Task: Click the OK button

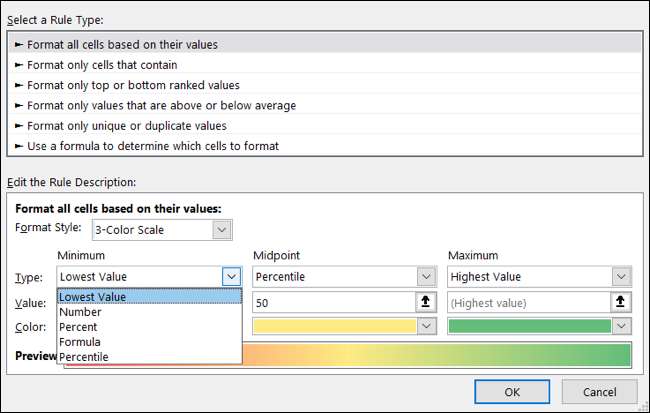Action: pos(512,391)
